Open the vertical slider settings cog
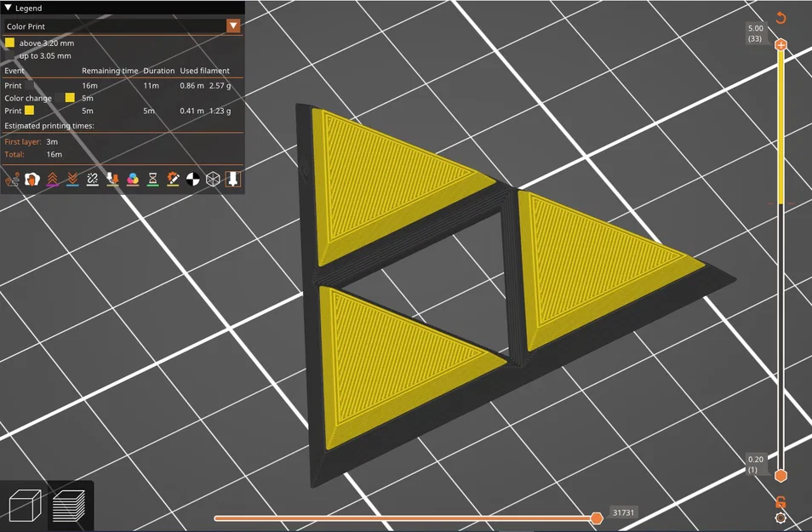This screenshot has width=812, height=532. coord(781,518)
